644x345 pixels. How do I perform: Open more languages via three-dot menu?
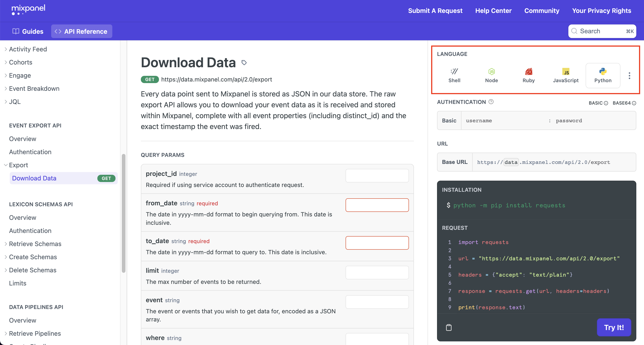coord(629,76)
